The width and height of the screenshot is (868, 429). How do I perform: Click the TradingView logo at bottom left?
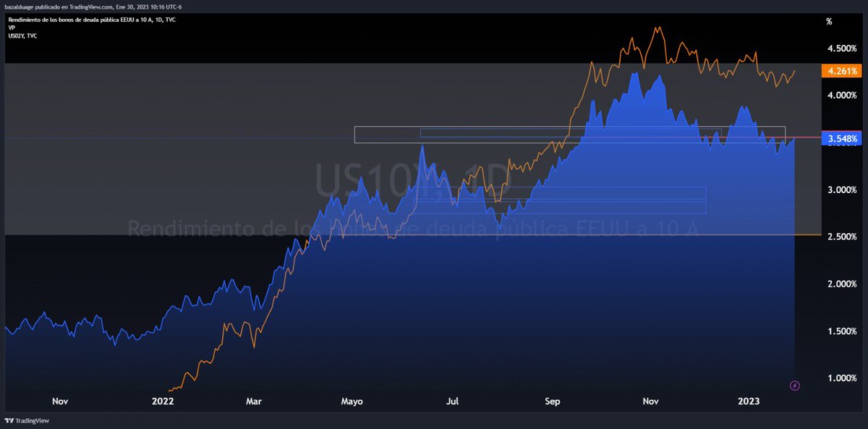pos(27,421)
